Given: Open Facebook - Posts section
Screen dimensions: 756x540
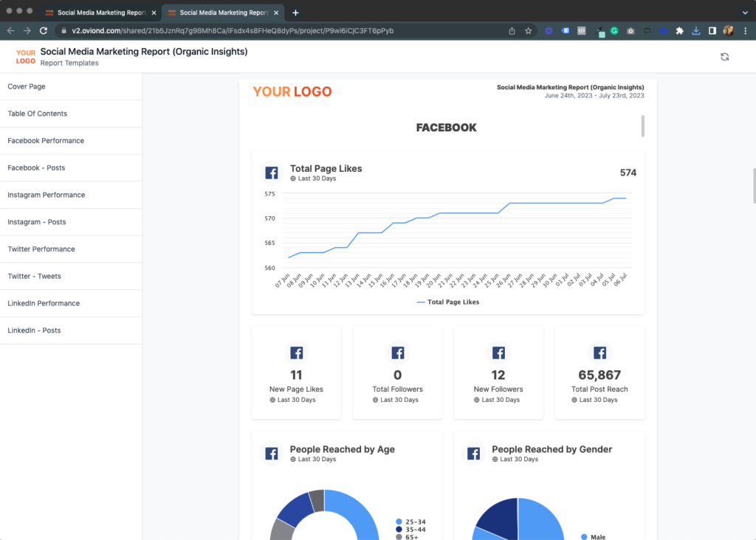Looking at the screenshot, I should [x=71, y=167].
